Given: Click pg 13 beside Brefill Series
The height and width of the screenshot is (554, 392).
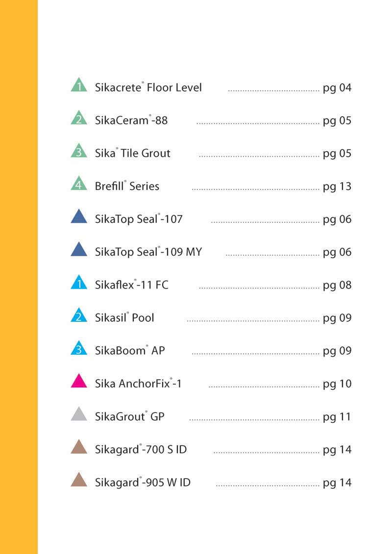Looking at the screenshot, I should 337,187.
